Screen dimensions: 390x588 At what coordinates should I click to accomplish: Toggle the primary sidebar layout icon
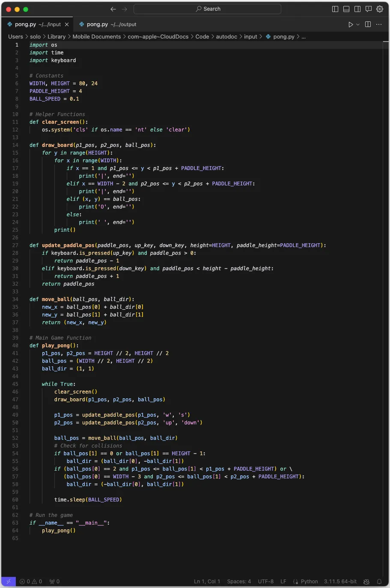coord(335,9)
